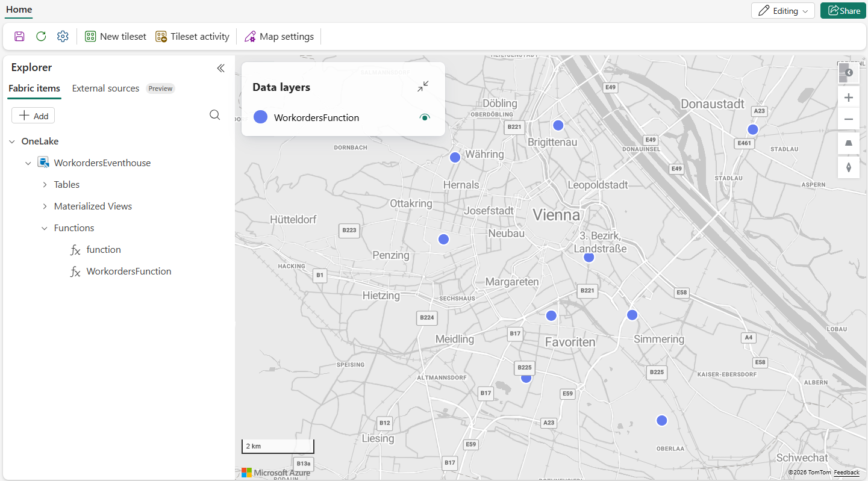This screenshot has width=868, height=481.
Task: Select the Fabric items tab
Action: coord(34,88)
